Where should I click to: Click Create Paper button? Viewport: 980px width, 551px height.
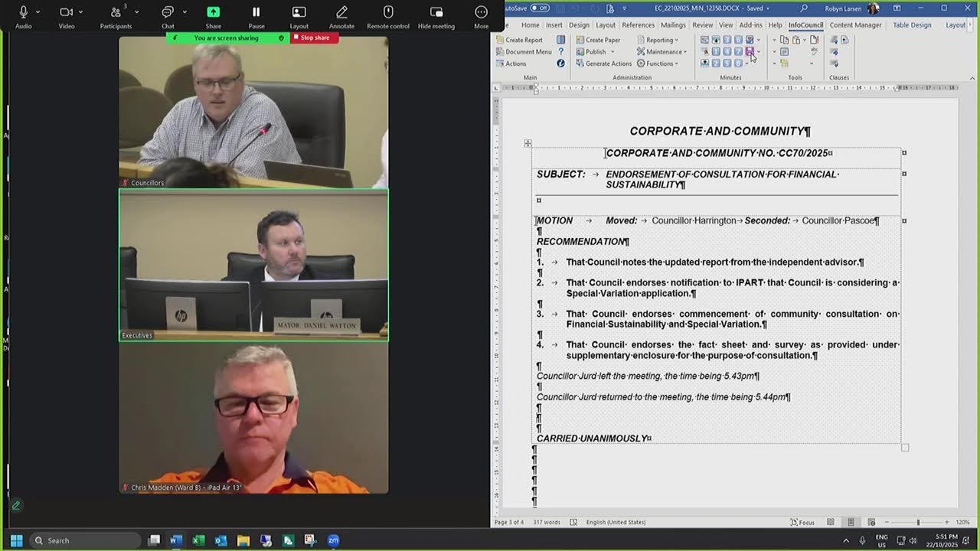pyautogui.click(x=598, y=40)
